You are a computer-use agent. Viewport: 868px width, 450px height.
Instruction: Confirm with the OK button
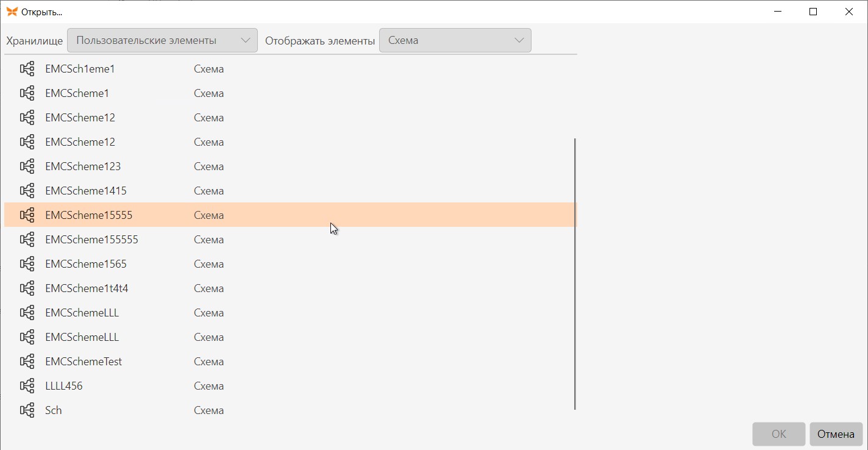coord(779,434)
